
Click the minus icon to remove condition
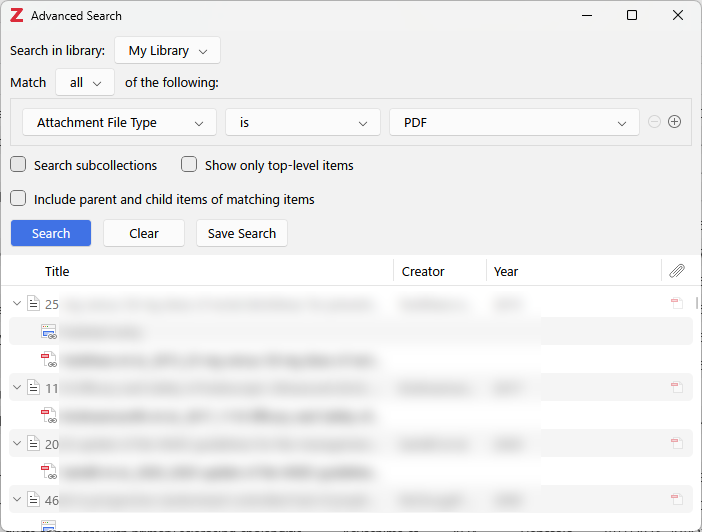[x=654, y=122]
